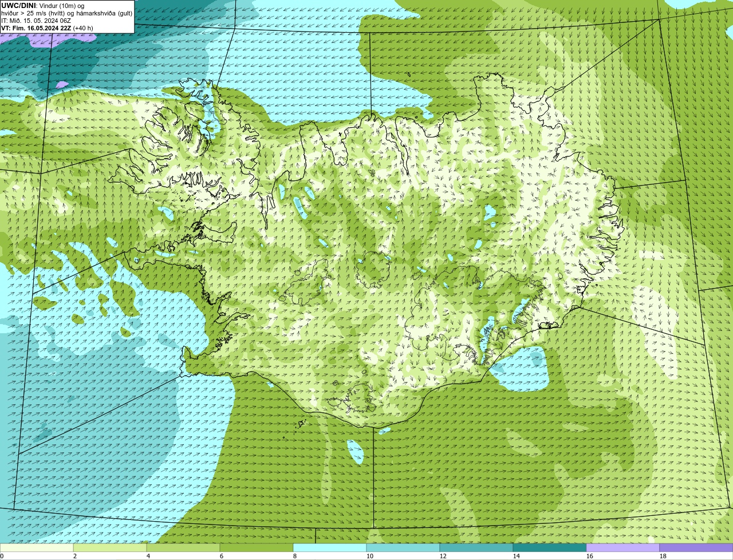
Task: Click the '8' label on the wind scale
Action: click(x=295, y=556)
